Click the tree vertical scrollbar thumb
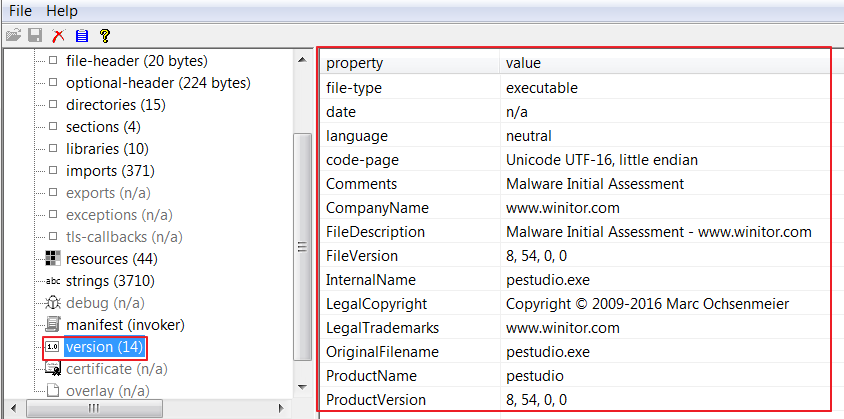The image size is (844, 419). click(x=302, y=247)
